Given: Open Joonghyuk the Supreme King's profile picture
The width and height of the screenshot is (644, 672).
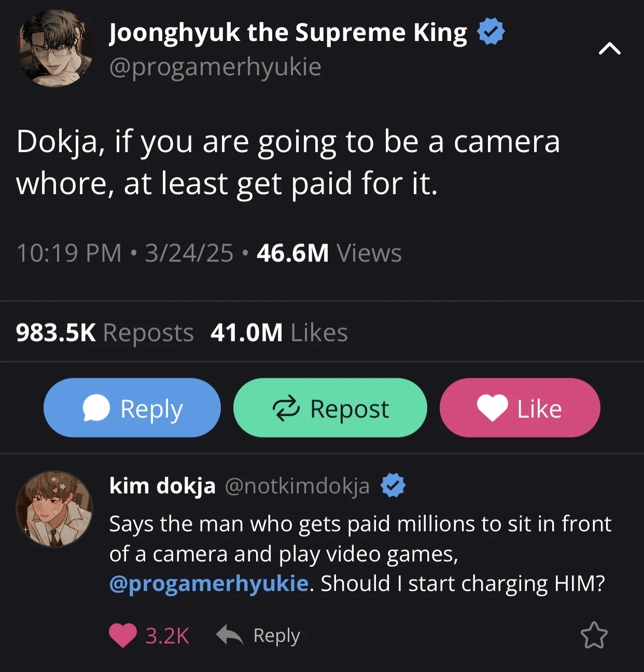Looking at the screenshot, I should [x=55, y=49].
